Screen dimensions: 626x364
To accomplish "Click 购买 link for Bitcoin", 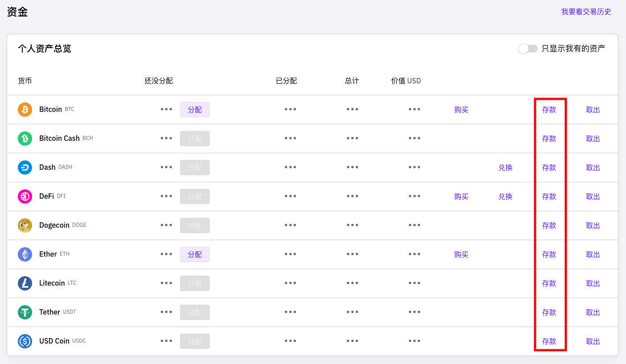I will [461, 110].
